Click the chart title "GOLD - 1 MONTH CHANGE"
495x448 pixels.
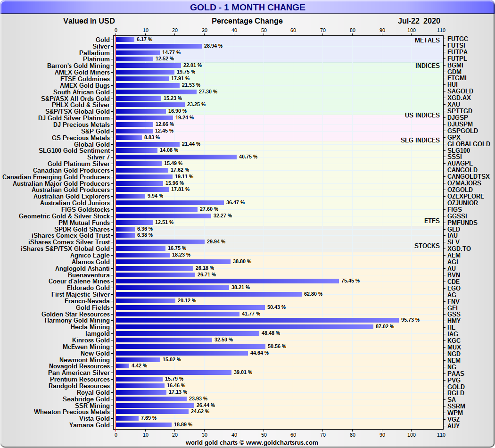tap(247, 7)
